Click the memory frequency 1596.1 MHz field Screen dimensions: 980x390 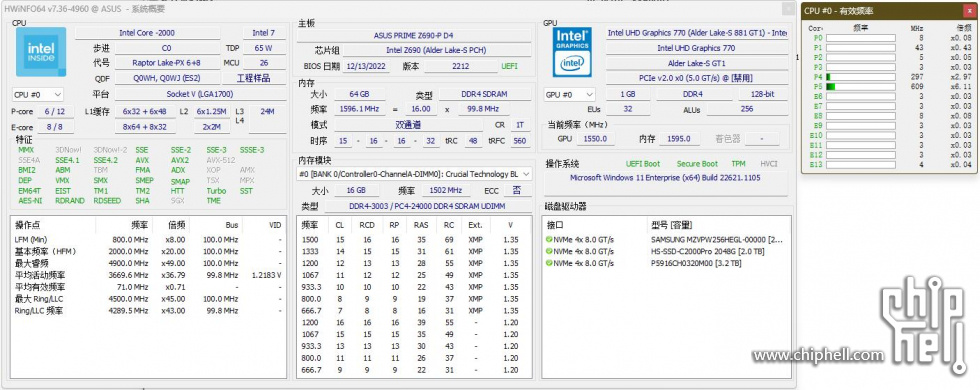click(358, 109)
